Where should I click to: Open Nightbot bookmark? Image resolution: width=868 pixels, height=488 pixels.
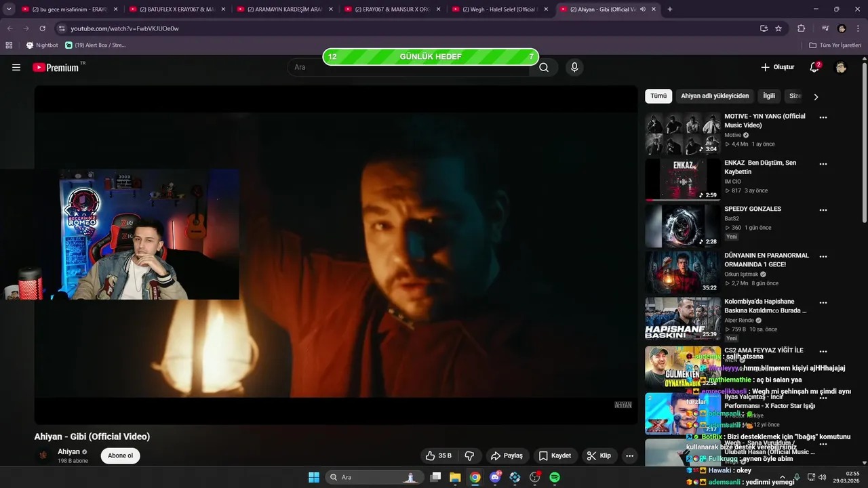coord(42,45)
